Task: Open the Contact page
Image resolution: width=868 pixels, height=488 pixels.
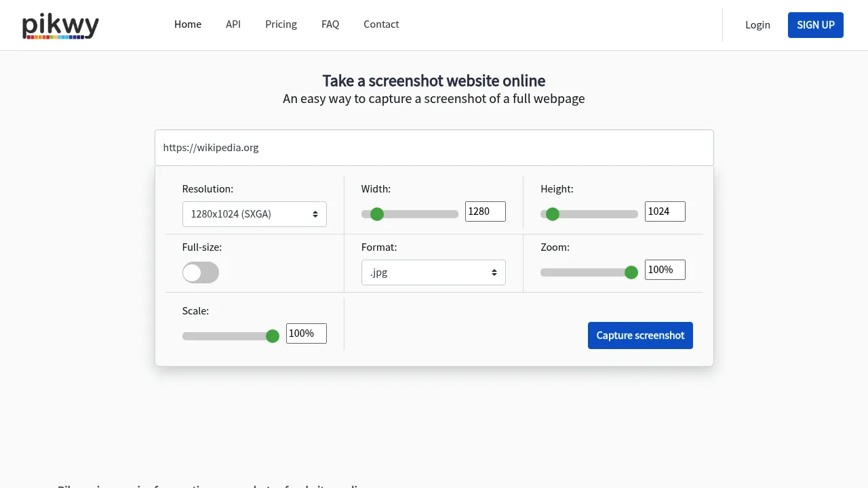Action: 381,24
